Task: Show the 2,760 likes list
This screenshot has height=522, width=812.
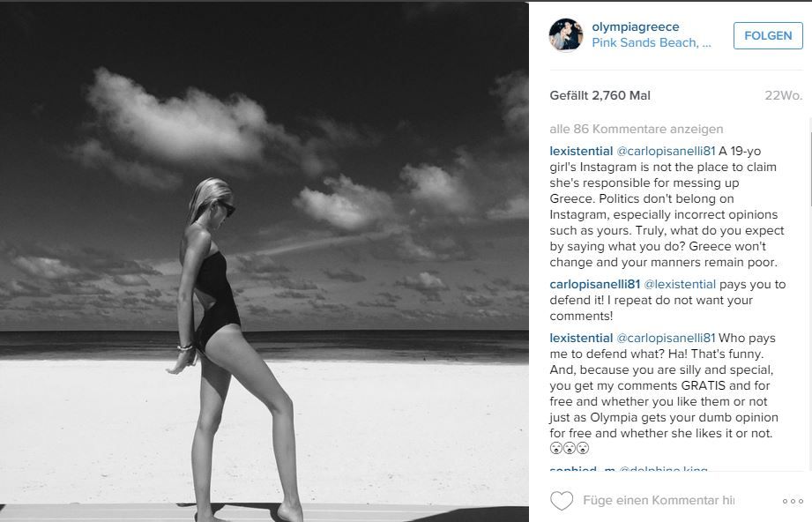Action: pos(600,96)
